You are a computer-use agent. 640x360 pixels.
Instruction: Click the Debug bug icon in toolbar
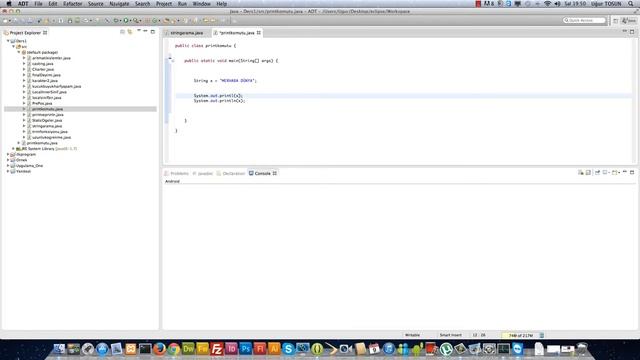[116, 20]
